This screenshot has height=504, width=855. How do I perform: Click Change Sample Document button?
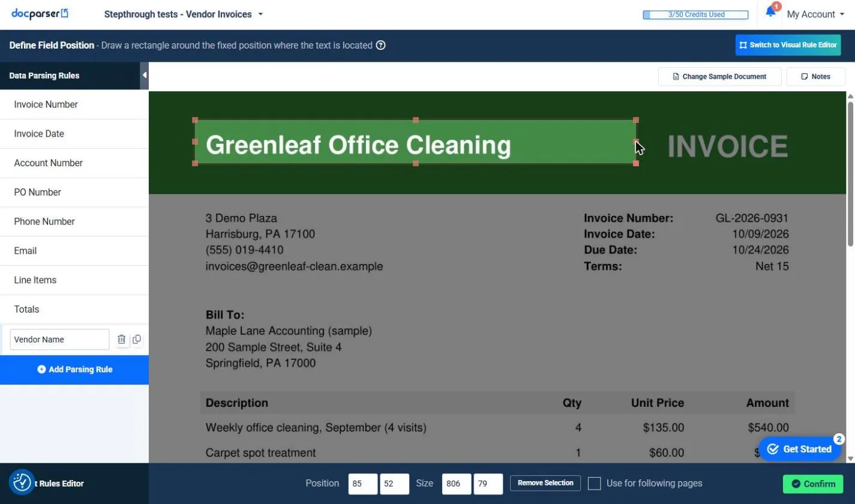[719, 77]
